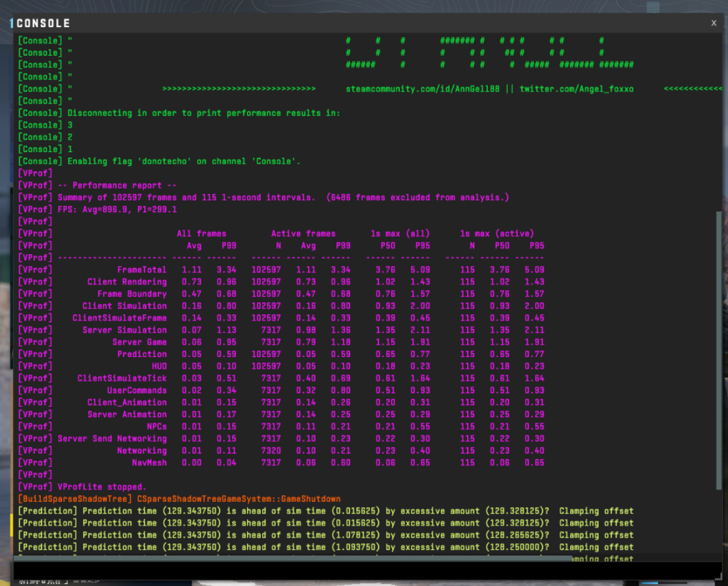The image size is (728, 586).
Task: Close the Console window
Action: coord(714,23)
